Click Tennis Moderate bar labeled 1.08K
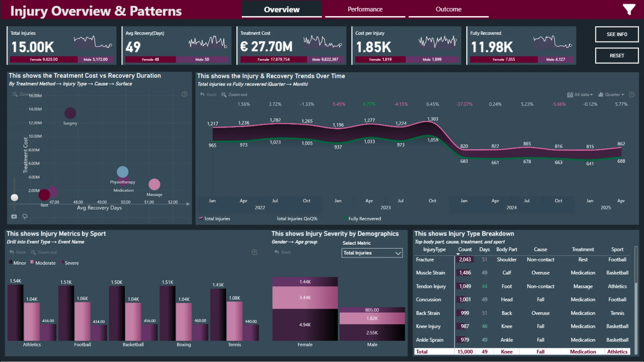This screenshot has width=644, height=362. pos(234,321)
